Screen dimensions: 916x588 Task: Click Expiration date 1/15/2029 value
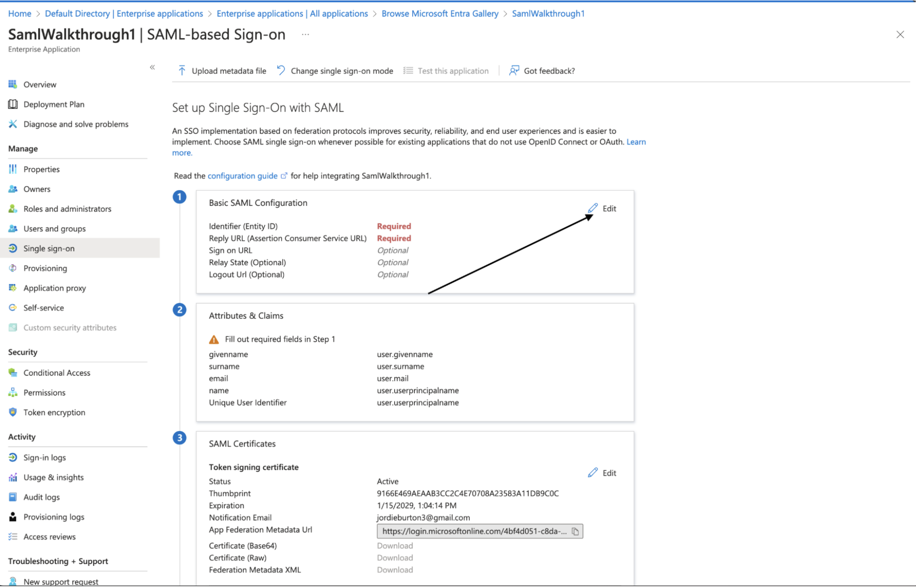[417, 506]
